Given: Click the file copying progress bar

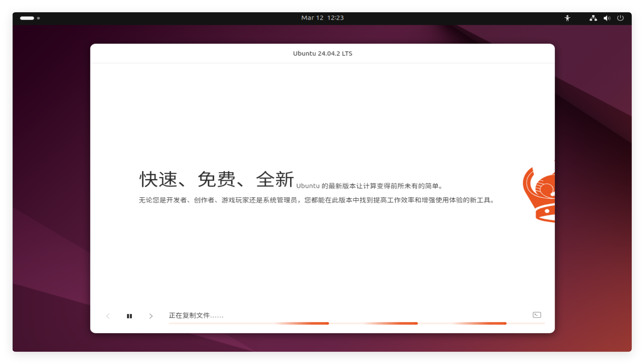Looking at the screenshot, I should 356,323.
